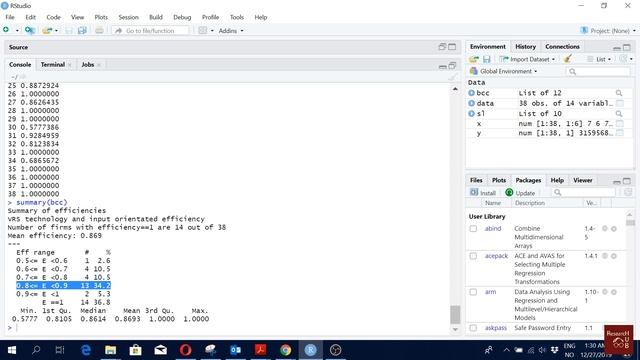640x360 pixels.
Task: Click the console vertical scrollbar thumb
Action: (x=455, y=314)
